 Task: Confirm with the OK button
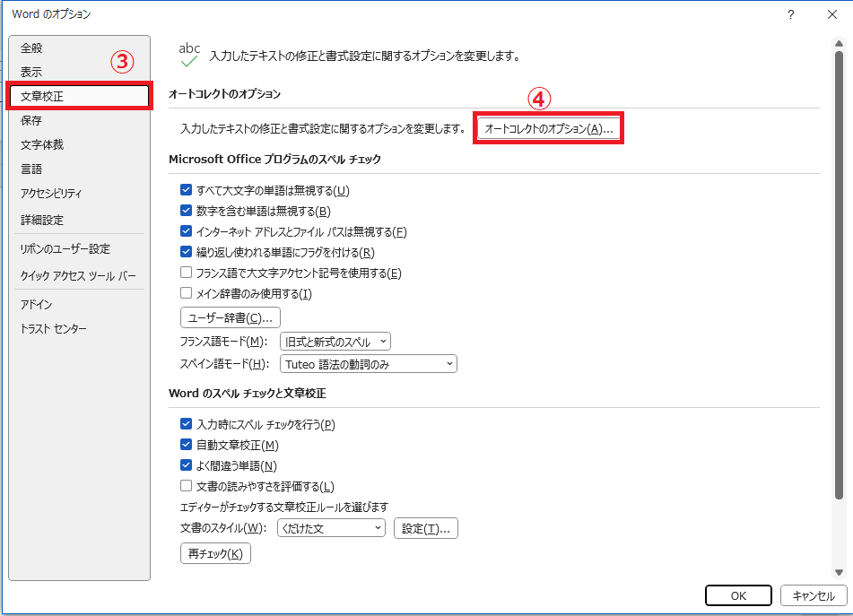(738, 595)
